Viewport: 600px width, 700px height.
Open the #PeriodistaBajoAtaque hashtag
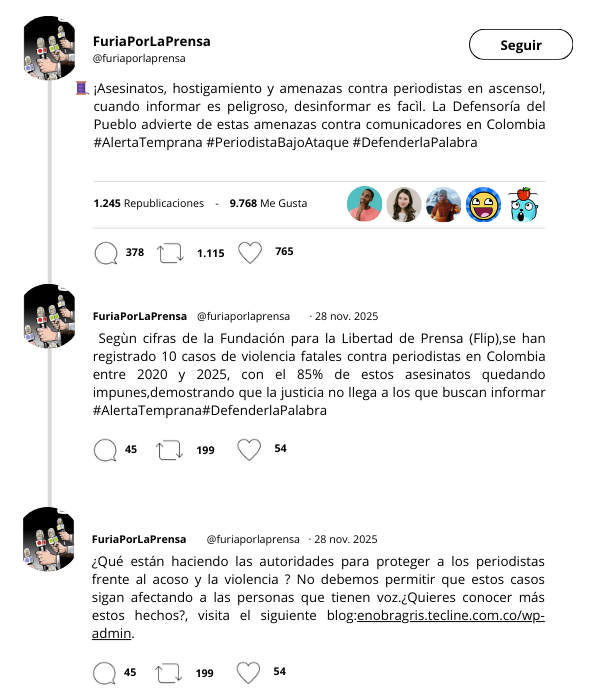[x=277, y=142]
